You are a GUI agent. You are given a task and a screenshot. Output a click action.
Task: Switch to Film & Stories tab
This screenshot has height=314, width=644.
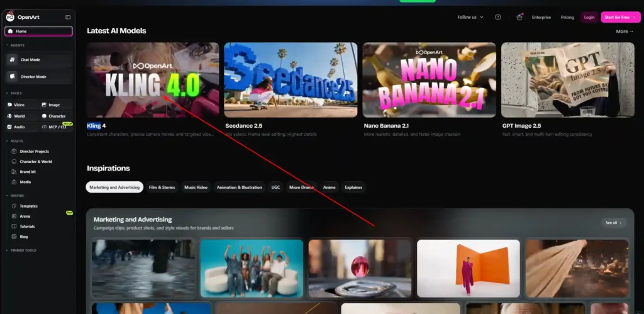coord(162,187)
